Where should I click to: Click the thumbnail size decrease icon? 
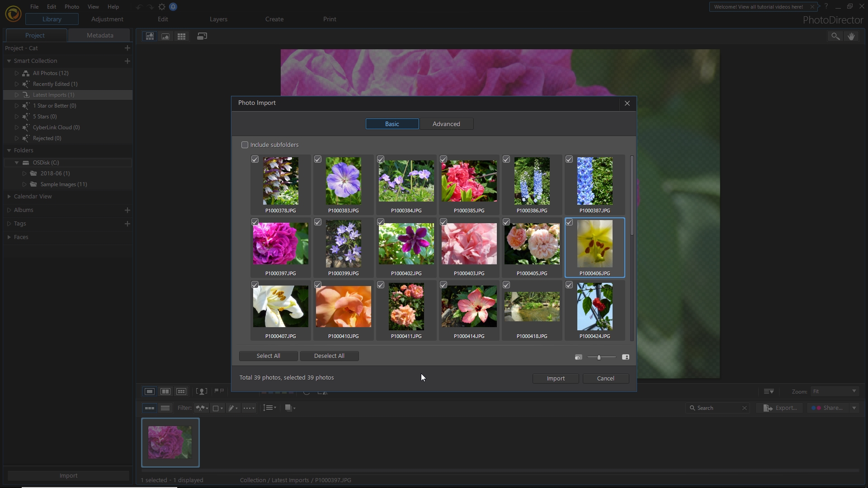[x=578, y=357]
